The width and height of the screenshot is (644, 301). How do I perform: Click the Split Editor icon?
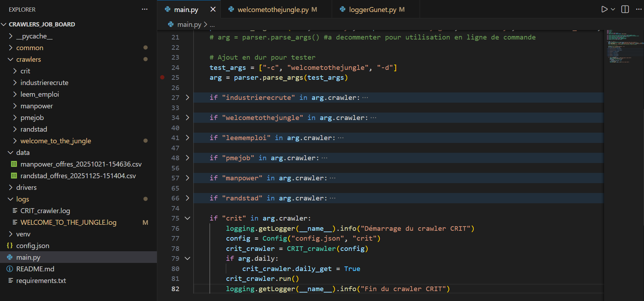(x=625, y=10)
